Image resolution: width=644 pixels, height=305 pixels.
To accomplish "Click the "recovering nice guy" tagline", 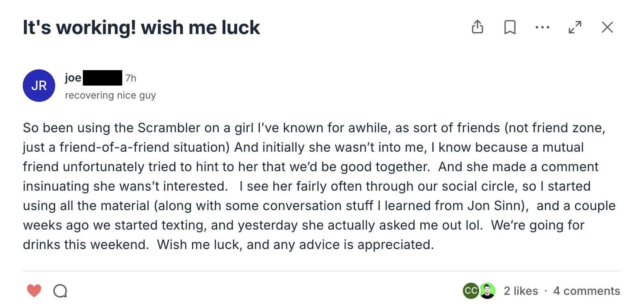I will pyautogui.click(x=110, y=95).
